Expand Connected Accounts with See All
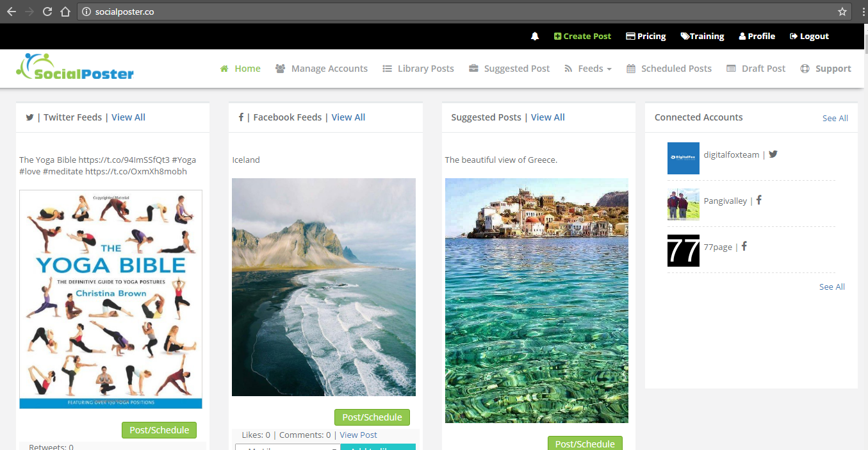 pyautogui.click(x=835, y=118)
